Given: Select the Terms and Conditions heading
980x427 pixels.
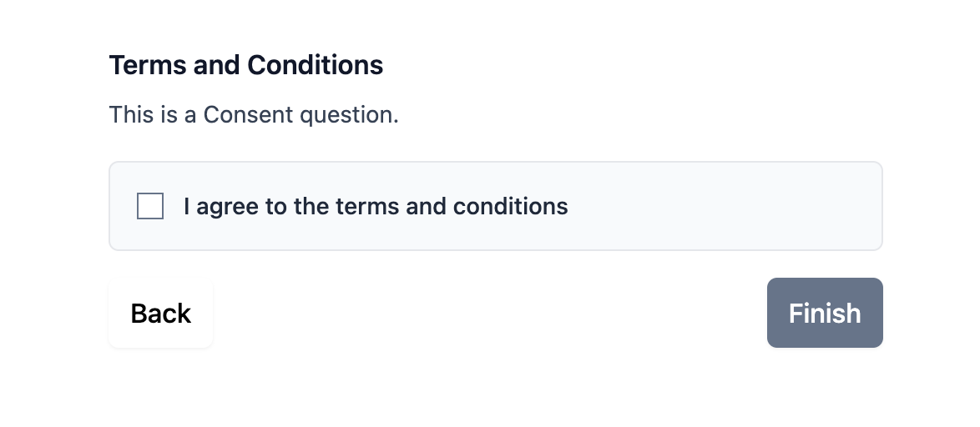Looking at the screenshot, I should [246, 65].
